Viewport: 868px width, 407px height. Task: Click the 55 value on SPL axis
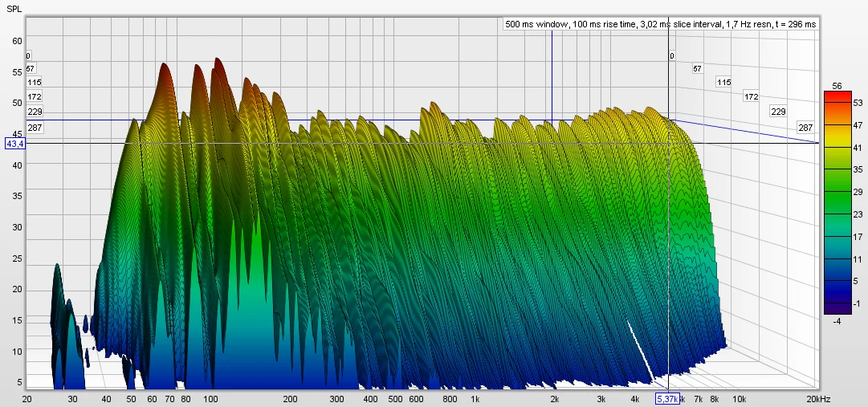[17, 72]
